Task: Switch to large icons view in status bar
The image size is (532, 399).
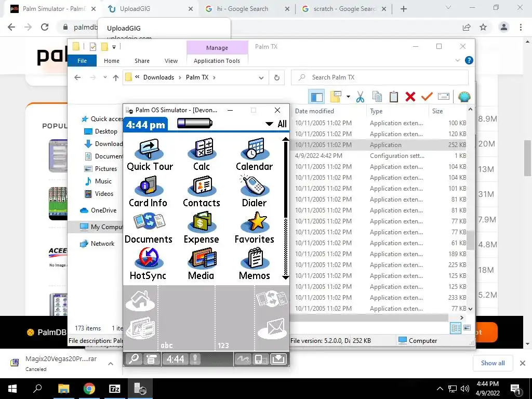Action: [467, 328]
